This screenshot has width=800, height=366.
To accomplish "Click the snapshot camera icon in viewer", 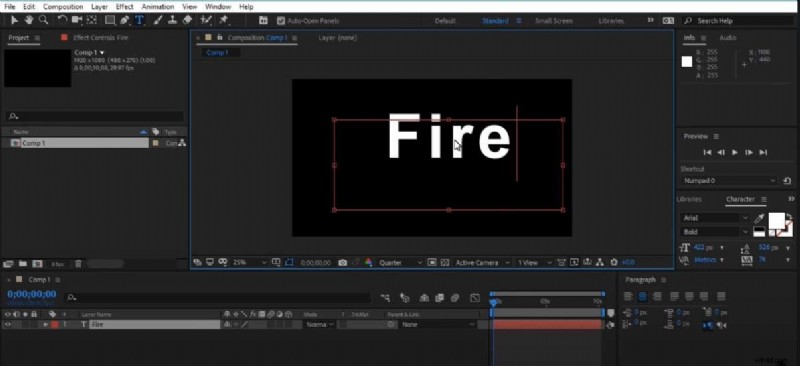I will 342,262.
